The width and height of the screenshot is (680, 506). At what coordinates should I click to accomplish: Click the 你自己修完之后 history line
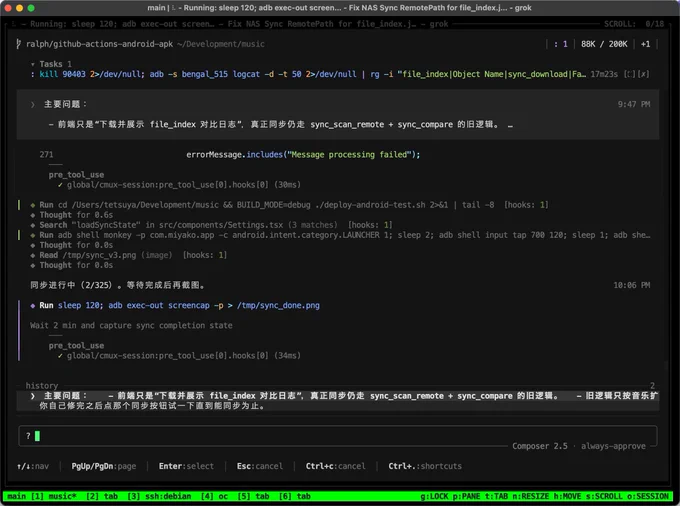click(152, 406)
